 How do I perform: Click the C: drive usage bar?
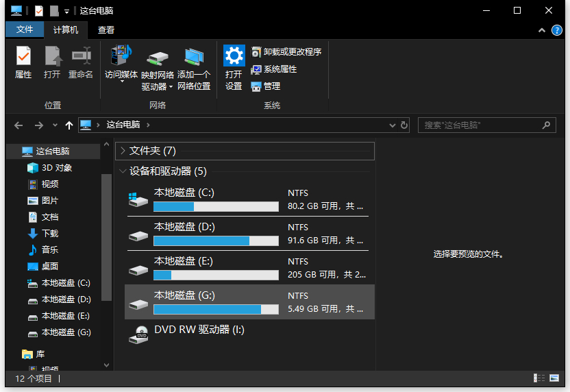216,206
